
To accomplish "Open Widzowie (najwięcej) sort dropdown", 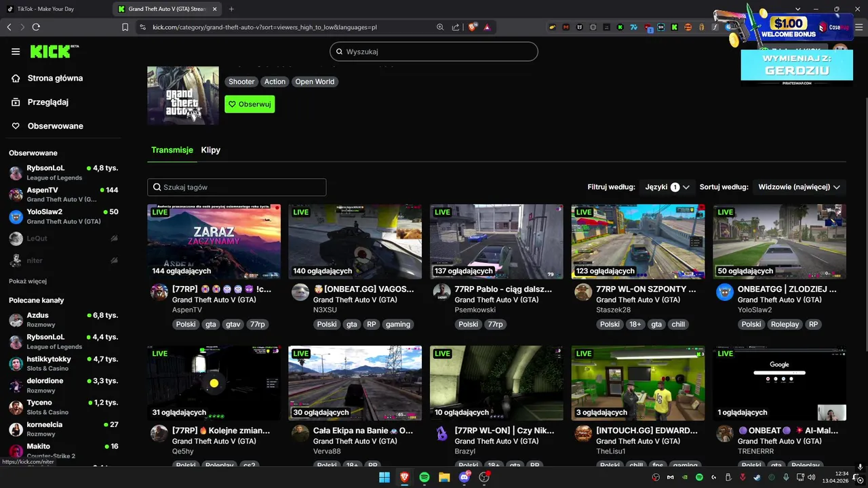I will tap(799, 187).
